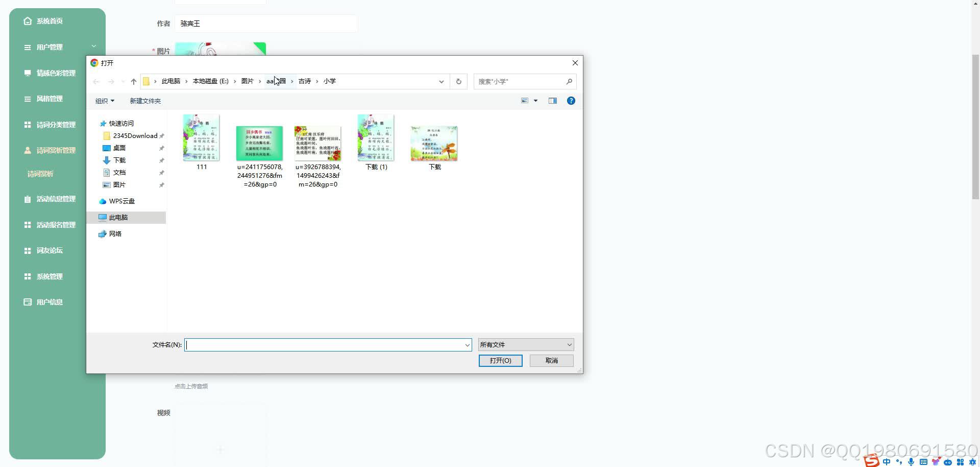Image resolution: width=980 pixels, height=467 pixels.
Task: Click the 打开(O) button
Action: [500, 361]
